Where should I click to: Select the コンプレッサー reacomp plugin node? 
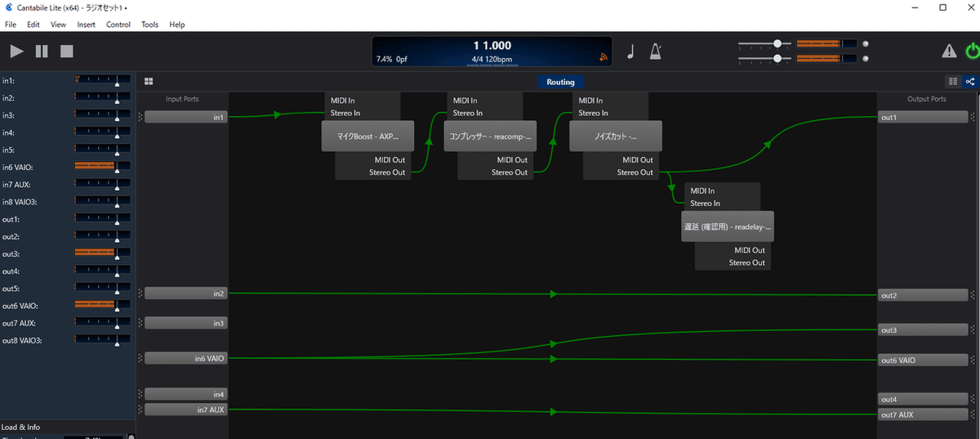[x=490, y=137]
